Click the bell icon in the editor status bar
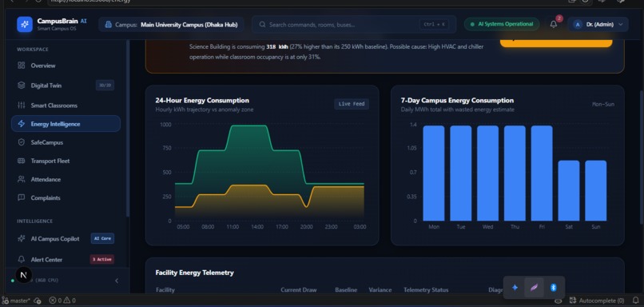The image size is (644, 307). (636, 301)
